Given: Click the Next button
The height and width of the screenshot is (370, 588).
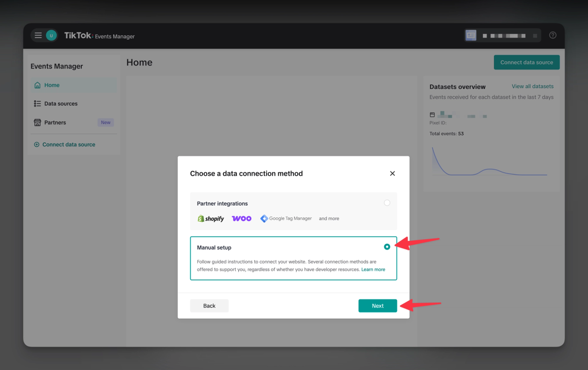Looking at the screenshot, I should tap(378, 306).
